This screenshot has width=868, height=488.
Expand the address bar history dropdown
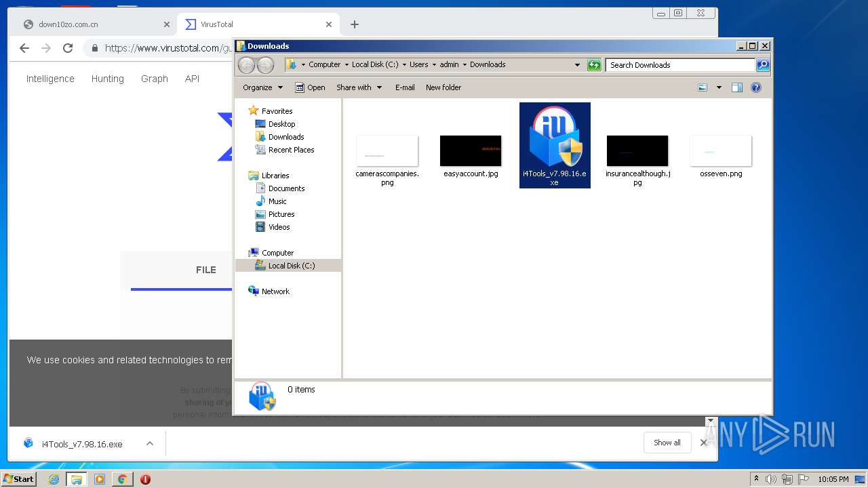coord(577,65)
